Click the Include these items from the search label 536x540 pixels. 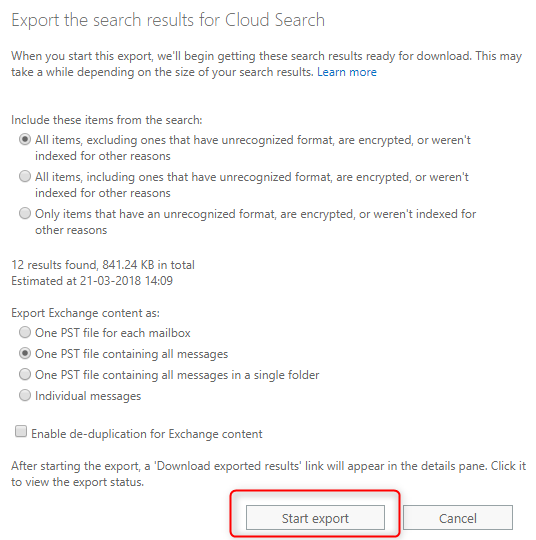coord(107,120)
